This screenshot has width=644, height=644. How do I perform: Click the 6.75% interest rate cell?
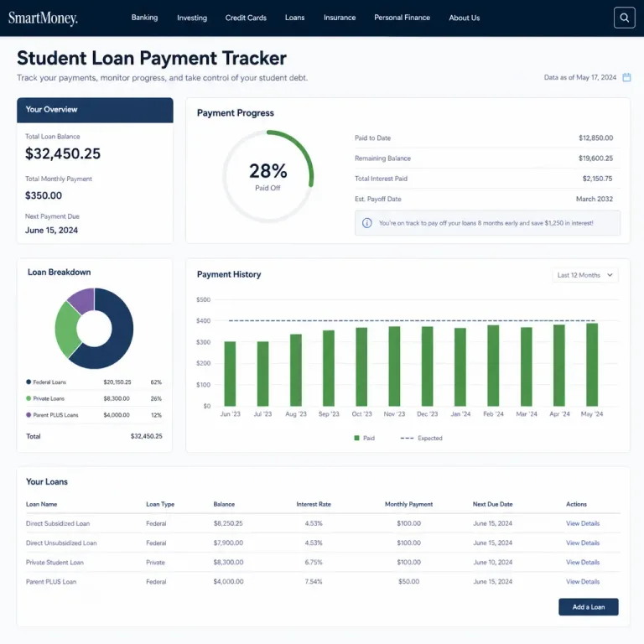314,563
